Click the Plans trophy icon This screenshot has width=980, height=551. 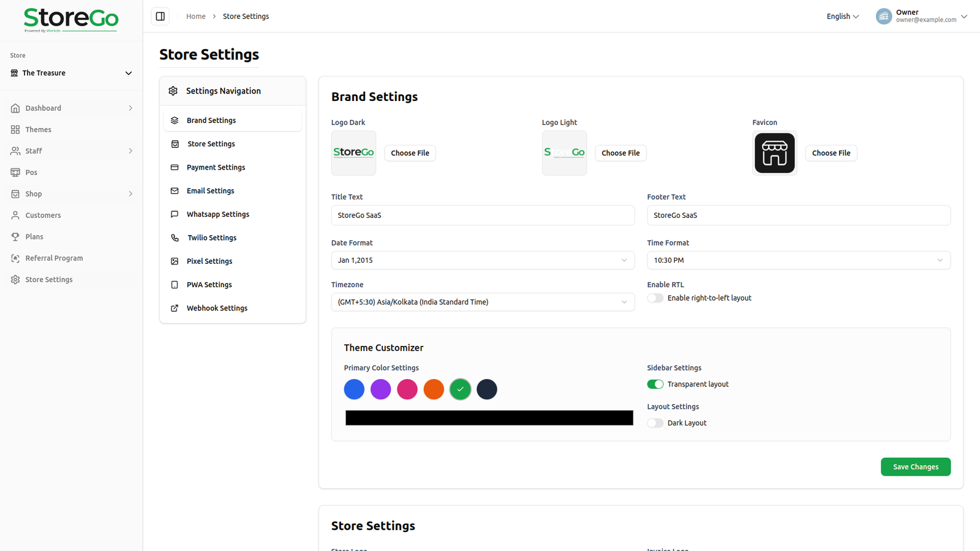pos(15,237)
